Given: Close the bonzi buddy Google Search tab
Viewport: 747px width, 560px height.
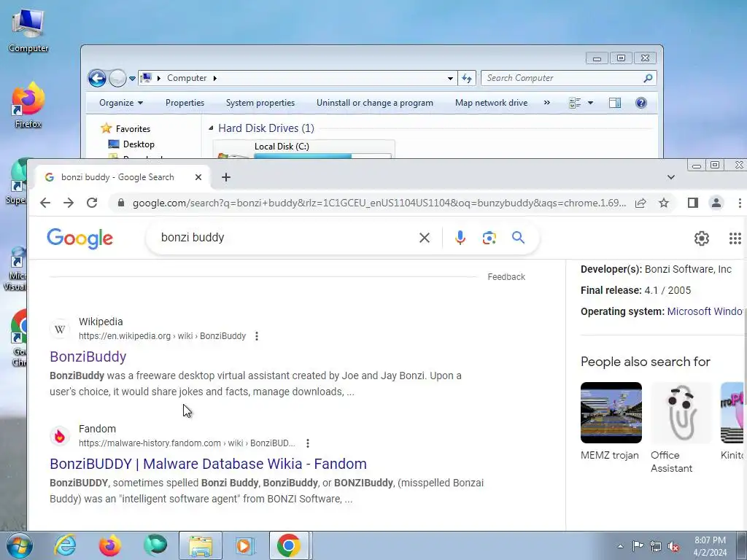Looking at the screenshot, I should click(x=198, y=177).
